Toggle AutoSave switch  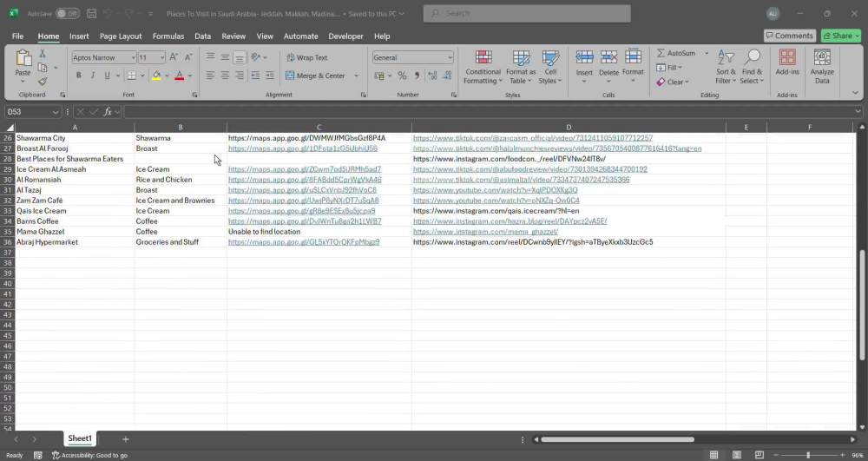[68, 13]
